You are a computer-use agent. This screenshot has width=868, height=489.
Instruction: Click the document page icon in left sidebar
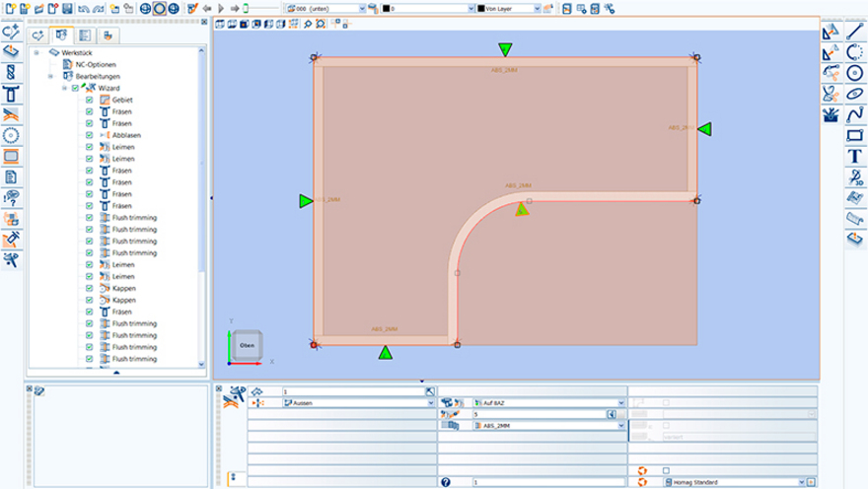(11, 177)
